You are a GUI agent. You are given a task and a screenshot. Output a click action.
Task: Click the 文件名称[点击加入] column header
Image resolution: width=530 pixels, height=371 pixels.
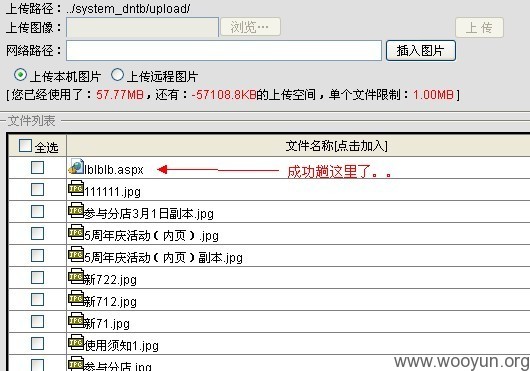point(337,146)
